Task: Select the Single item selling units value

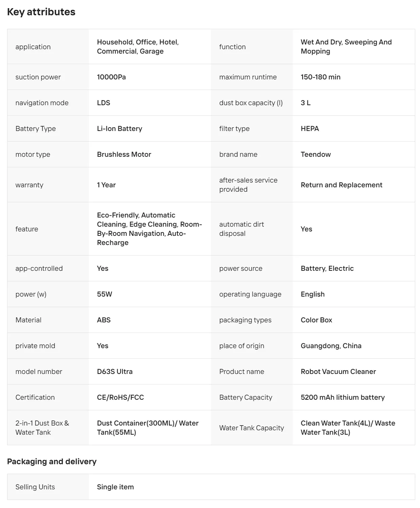Action: coord(115,487)
